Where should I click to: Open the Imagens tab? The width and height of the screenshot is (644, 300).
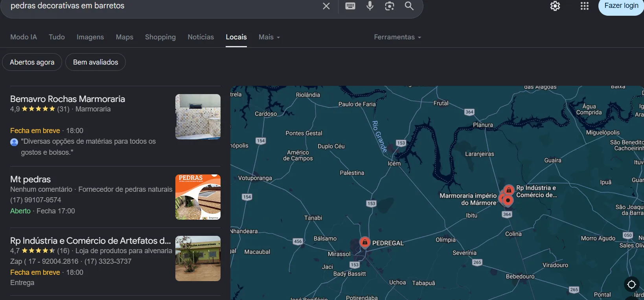click(x=90, y=37)
